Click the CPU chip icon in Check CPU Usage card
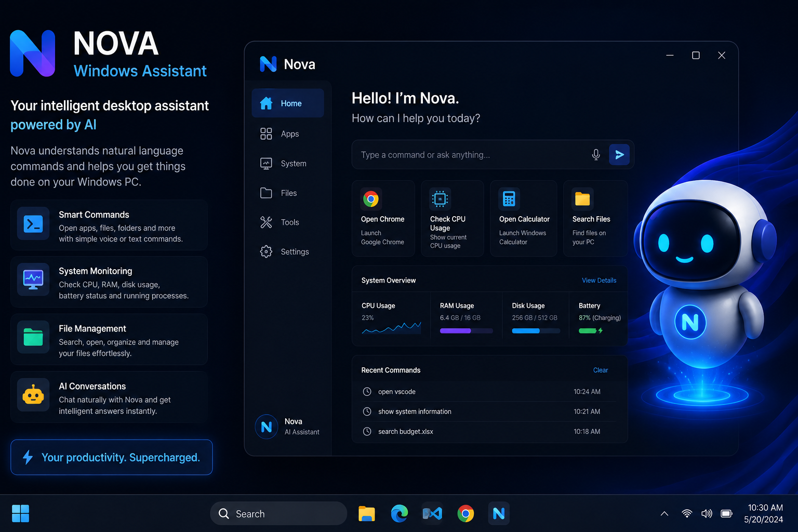 click(440, 198)
